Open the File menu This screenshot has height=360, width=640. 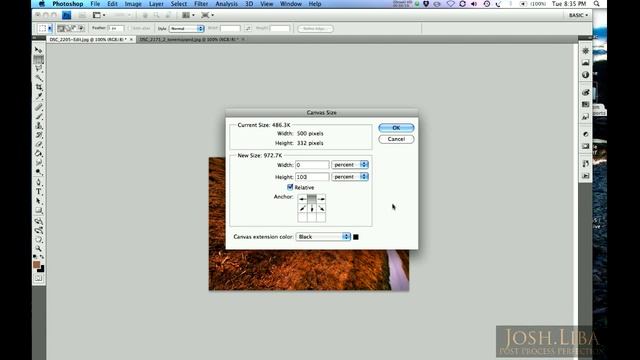click(x=95, y=4)
